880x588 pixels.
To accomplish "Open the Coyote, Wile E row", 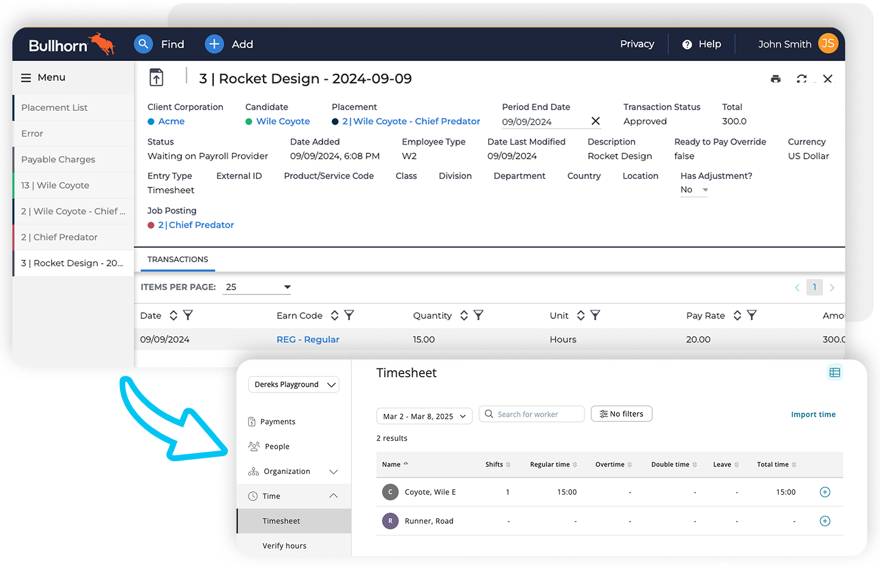I will click(x=610, y=492).
